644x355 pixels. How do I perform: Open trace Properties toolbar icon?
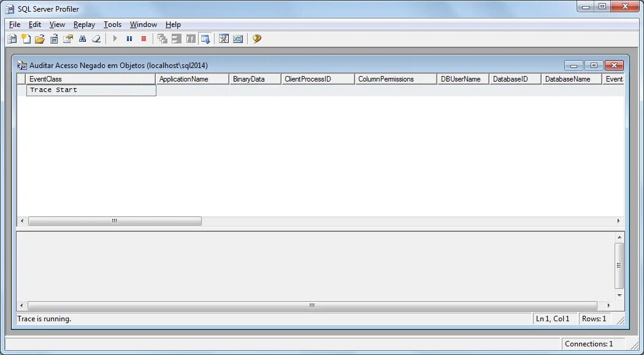[67, 39]
